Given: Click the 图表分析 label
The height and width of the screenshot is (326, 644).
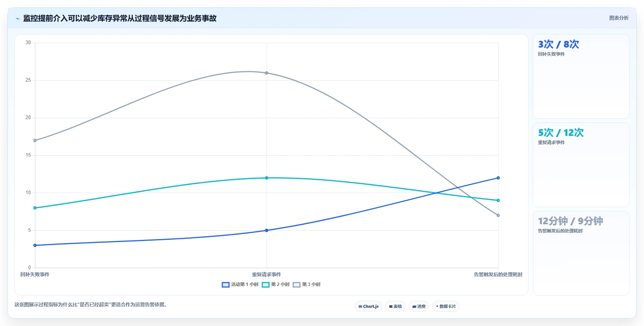Looking at the screenshot, I should (x=619, y=18).
